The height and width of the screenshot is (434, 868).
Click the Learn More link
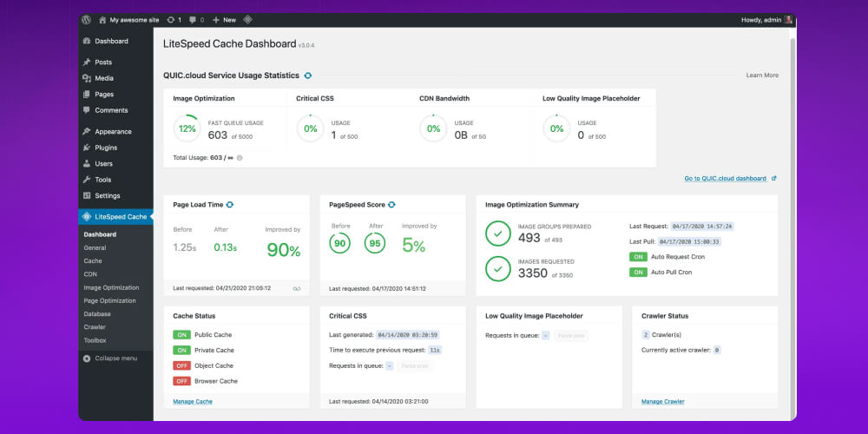click(762, 76)
